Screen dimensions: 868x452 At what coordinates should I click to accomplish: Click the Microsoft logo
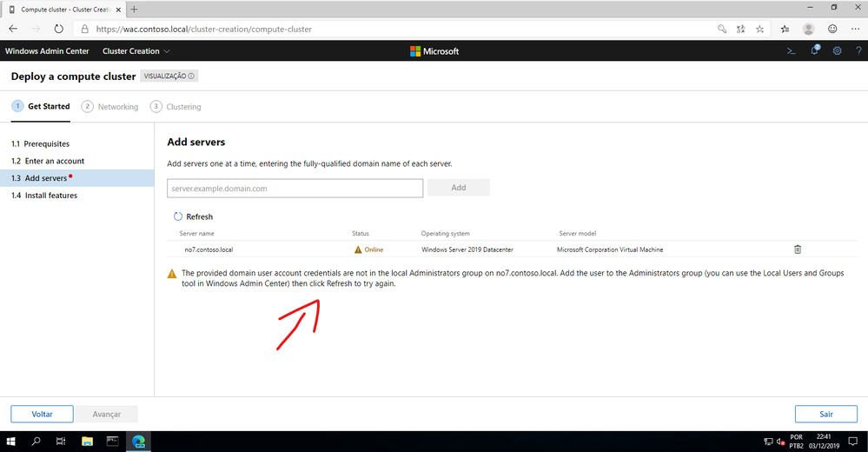click(434, 51)
